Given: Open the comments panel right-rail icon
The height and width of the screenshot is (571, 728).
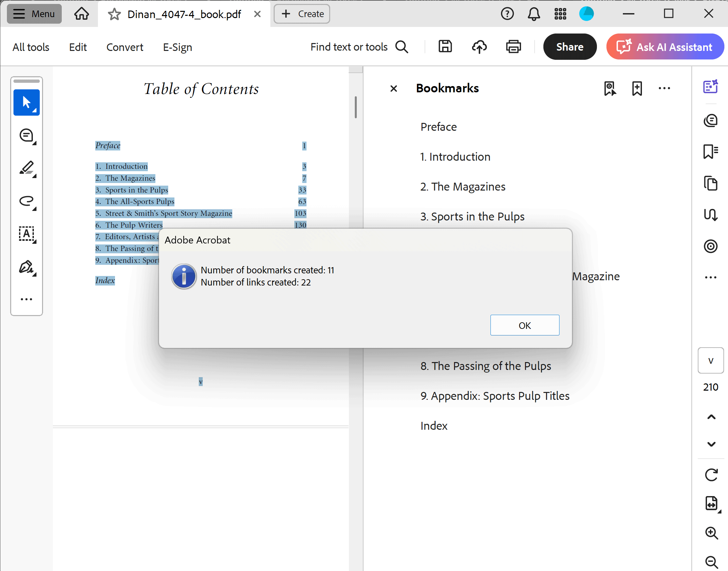Looking at the screenshot, I should [x=711, y=121].
